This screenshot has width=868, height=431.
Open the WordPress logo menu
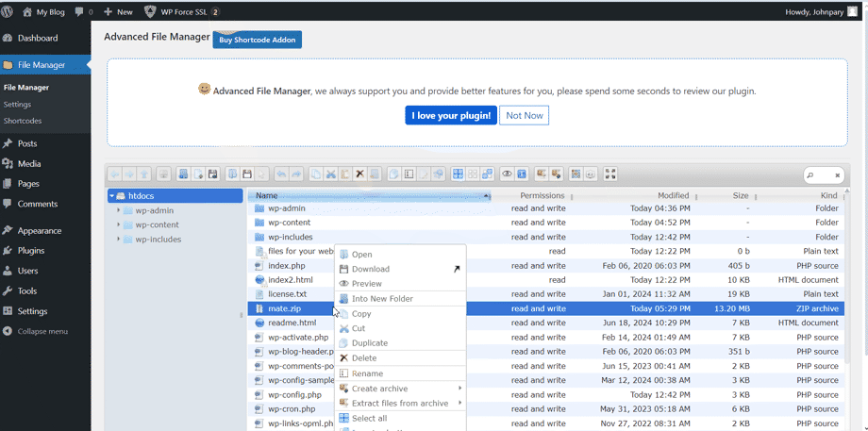pos(9,11)
